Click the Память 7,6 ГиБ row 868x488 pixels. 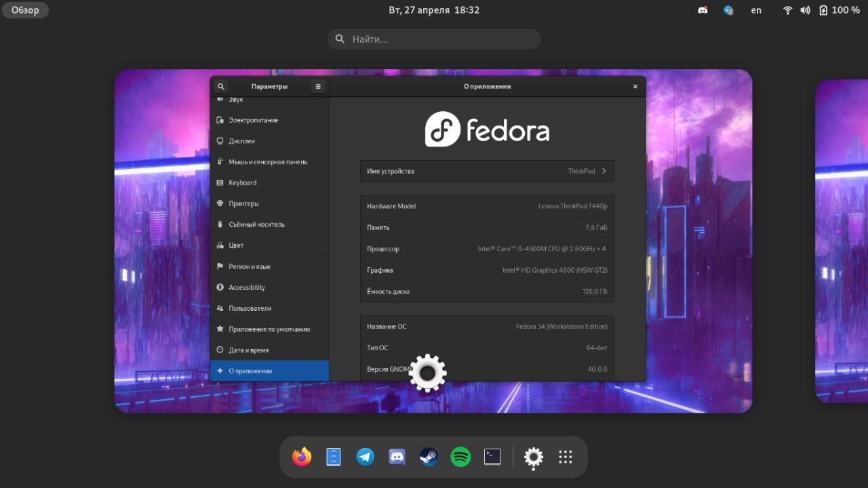[487, 227]
